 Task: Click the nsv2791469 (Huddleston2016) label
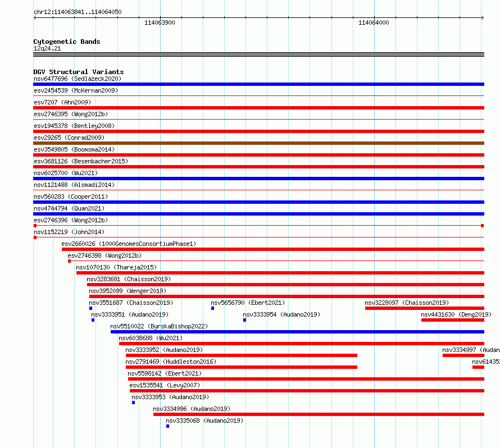pyautogui.click(x=171, y=362)
